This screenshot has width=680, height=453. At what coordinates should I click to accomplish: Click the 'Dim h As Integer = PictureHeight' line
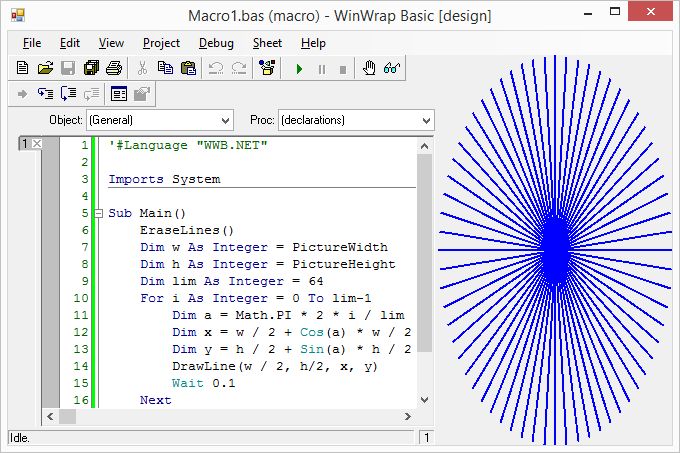pyautogui.click(x=268, y=264)
